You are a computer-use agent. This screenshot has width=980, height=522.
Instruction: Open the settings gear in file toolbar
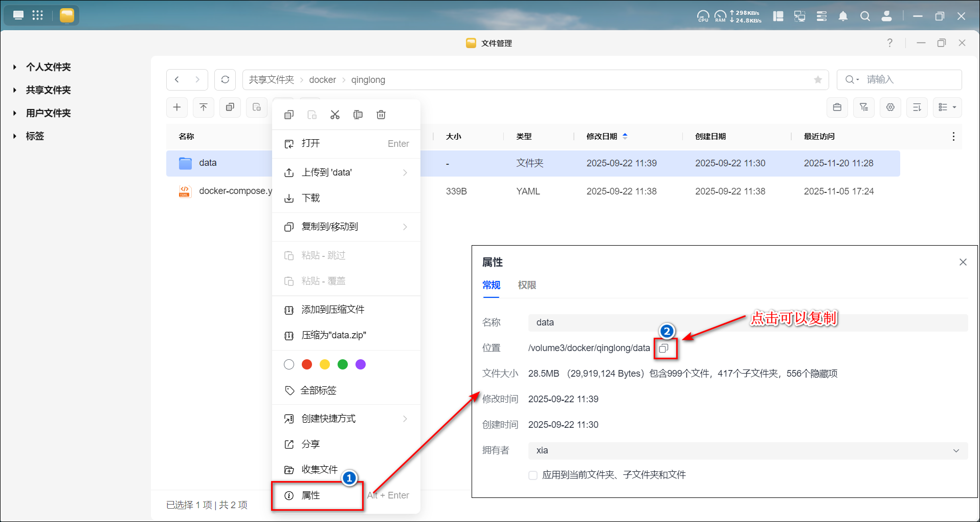tap(890, 107)
